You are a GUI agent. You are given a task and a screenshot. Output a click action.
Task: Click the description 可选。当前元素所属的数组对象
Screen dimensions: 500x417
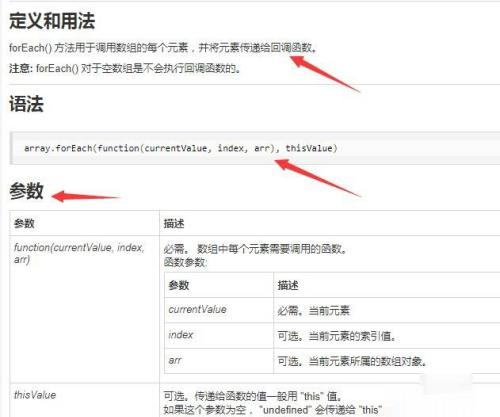coord(352,361)
